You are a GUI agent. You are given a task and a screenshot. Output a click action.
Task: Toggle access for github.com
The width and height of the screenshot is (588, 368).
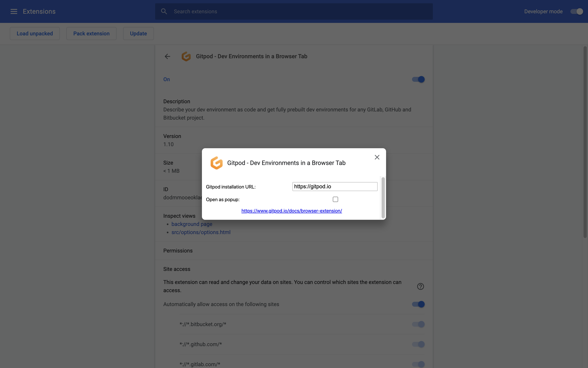point(418,344)
